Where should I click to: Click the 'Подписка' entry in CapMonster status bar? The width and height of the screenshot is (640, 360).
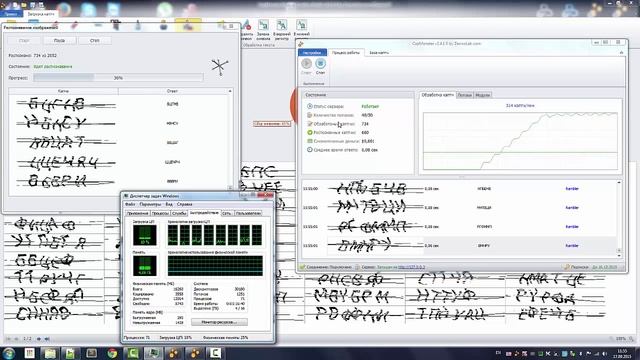point(580,267)
